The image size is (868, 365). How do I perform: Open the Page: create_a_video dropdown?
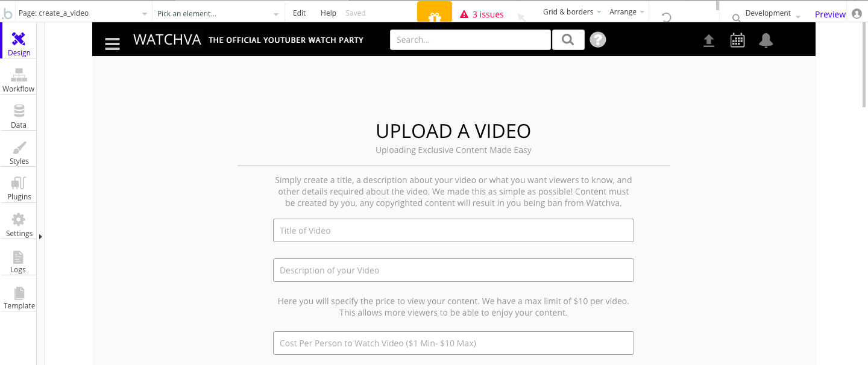tap(83, 13)
